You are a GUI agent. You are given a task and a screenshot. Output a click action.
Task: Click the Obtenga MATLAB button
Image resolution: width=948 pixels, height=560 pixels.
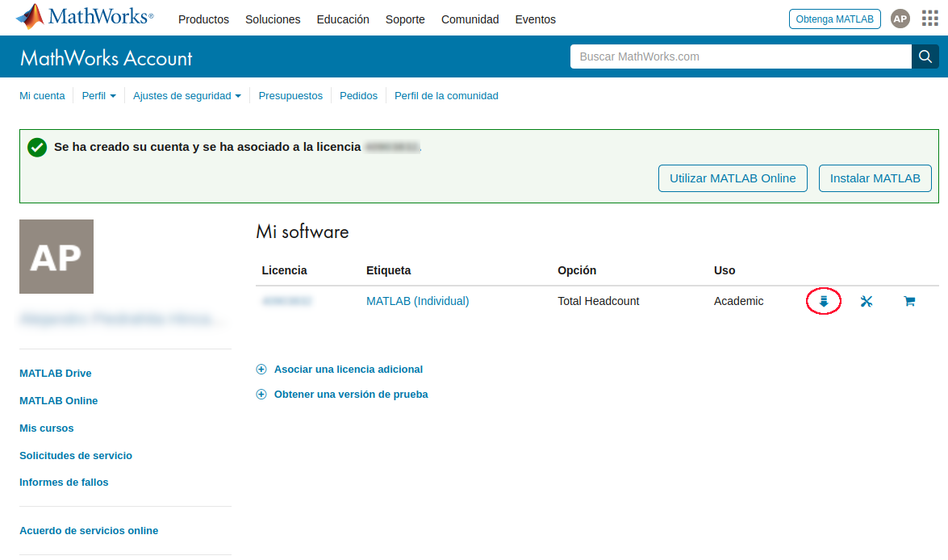(834, 19)
